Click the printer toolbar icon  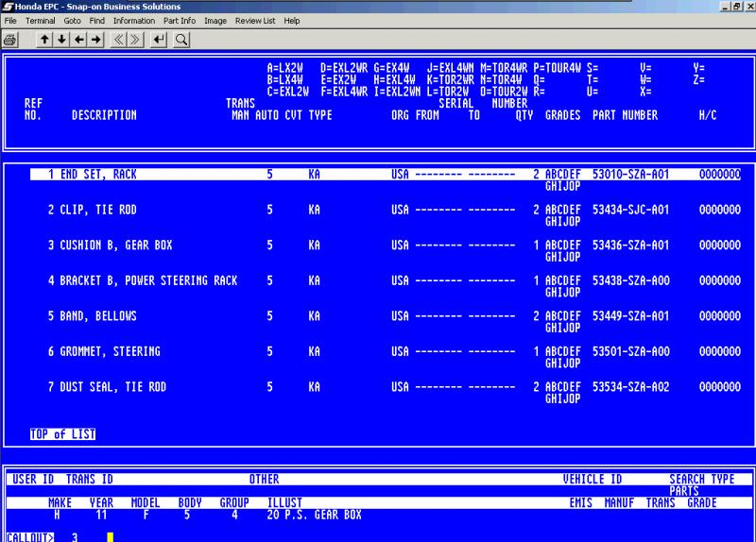10,40
